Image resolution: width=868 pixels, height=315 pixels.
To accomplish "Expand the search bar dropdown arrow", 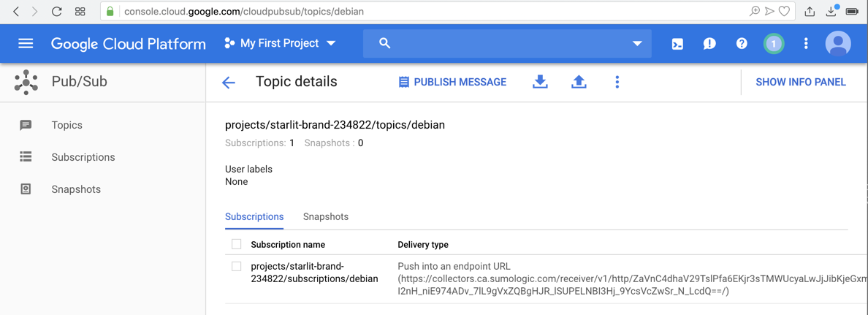I will (x=637, y=44).
